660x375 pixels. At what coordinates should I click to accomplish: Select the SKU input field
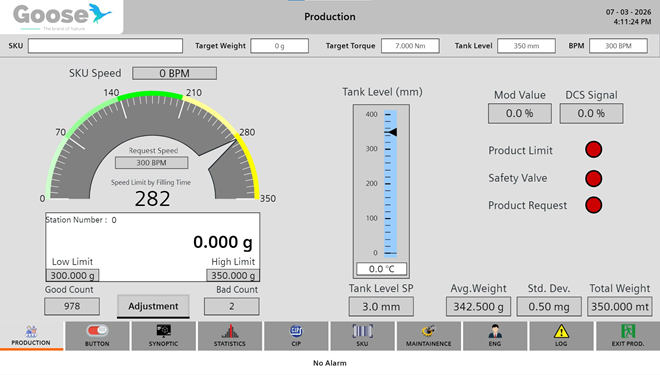coord(105,46)
